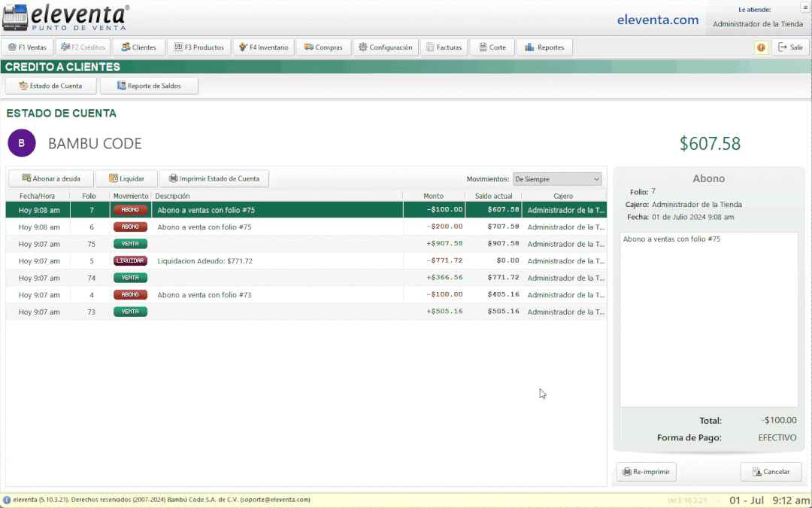Expand the Movimientos De Siempre dropdown
This screenshot has height=508, width=812.
[557, 179]
